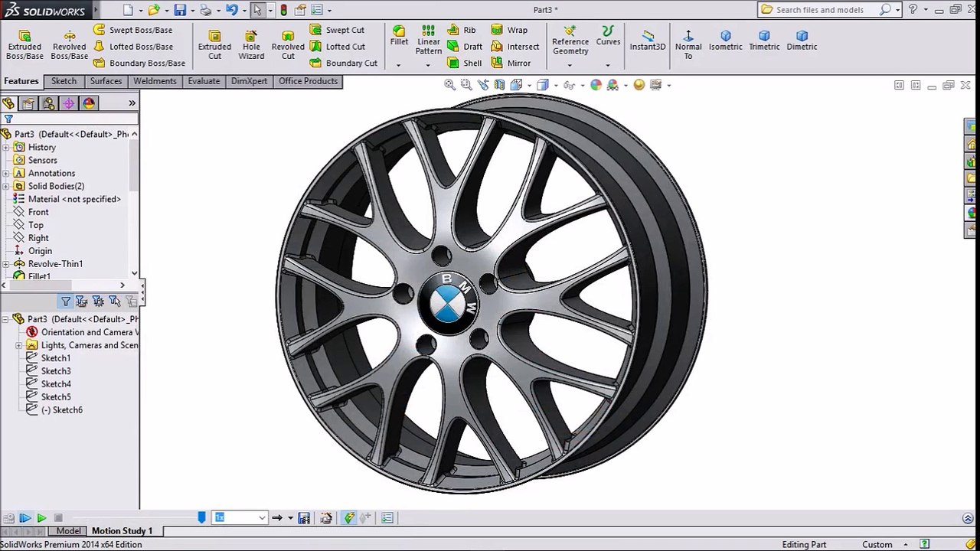Expand the History tree node
This screenshot has height=551, width=980.
6,147
